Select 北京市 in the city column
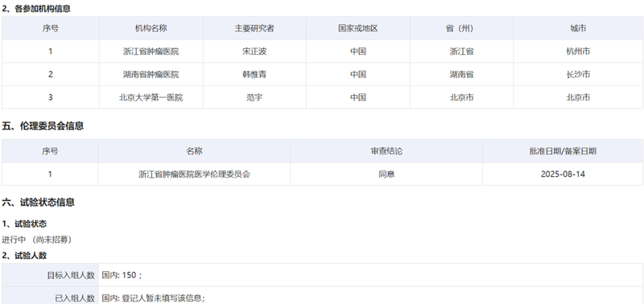The width and height of the screenshot is (644, 304). pos(578,97)
